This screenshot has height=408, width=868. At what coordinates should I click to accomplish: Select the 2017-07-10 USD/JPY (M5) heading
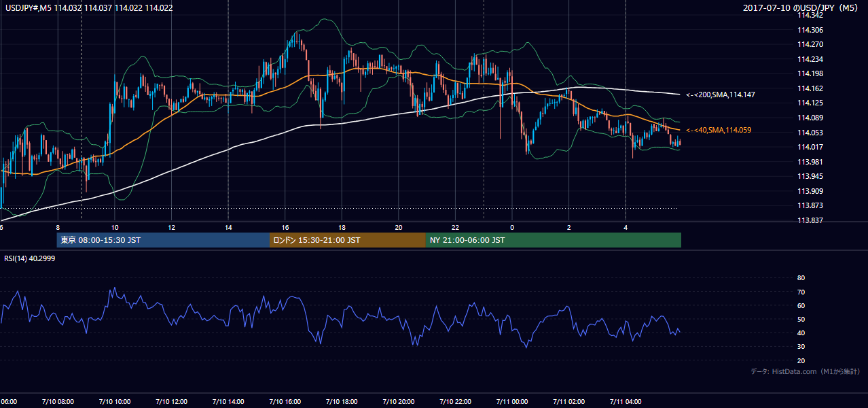[801, 8]
